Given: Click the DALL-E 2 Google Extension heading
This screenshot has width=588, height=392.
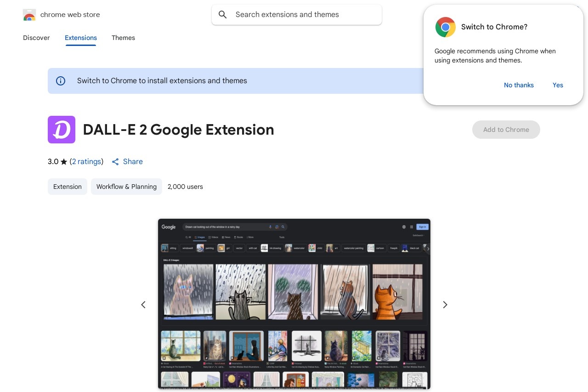Looking at the screenshot, I should click(178, 130).
